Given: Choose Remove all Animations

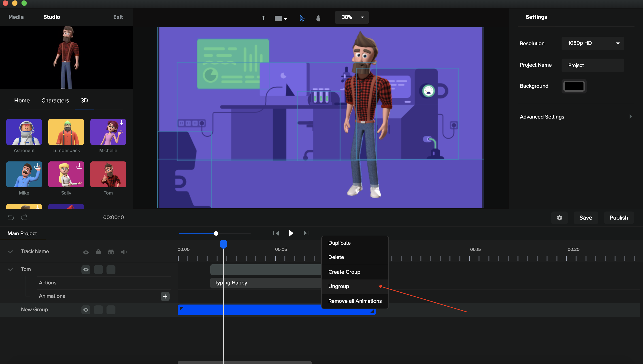Looking at the screenshot, I should coord(355,301).
